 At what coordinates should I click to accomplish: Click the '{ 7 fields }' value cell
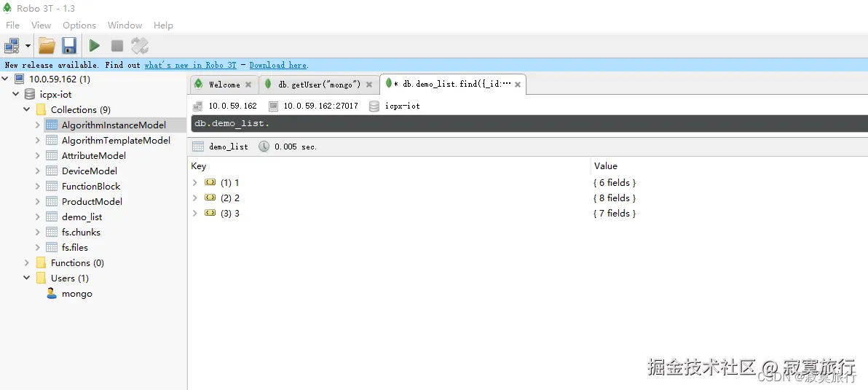click(x=614, y=214)
